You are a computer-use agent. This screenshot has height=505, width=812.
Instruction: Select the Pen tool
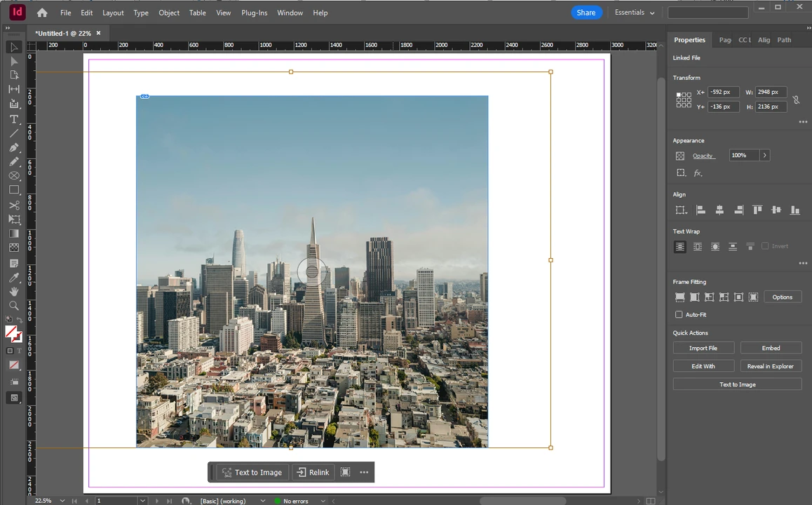(x=14, y=147)
